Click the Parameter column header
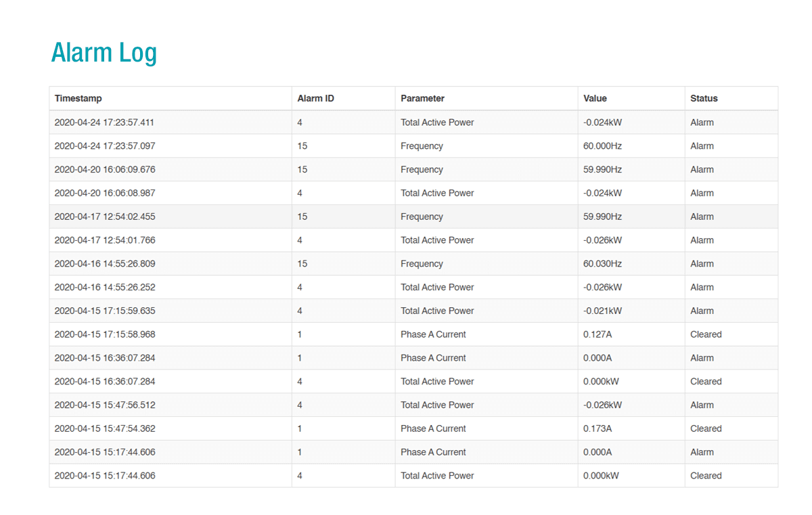This screenshot has width=812, height=515. 422,98
